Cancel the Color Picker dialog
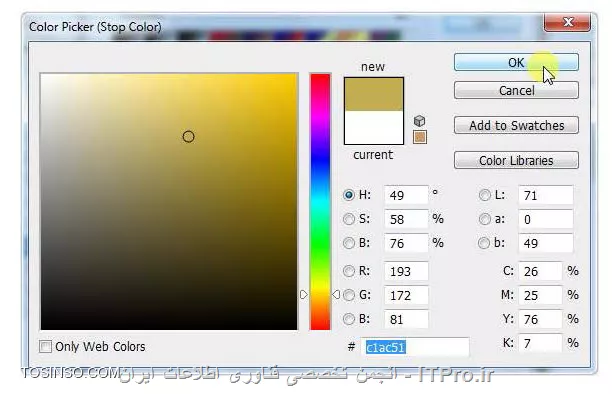This screenshot has height=394, width=612. [516, 91]
